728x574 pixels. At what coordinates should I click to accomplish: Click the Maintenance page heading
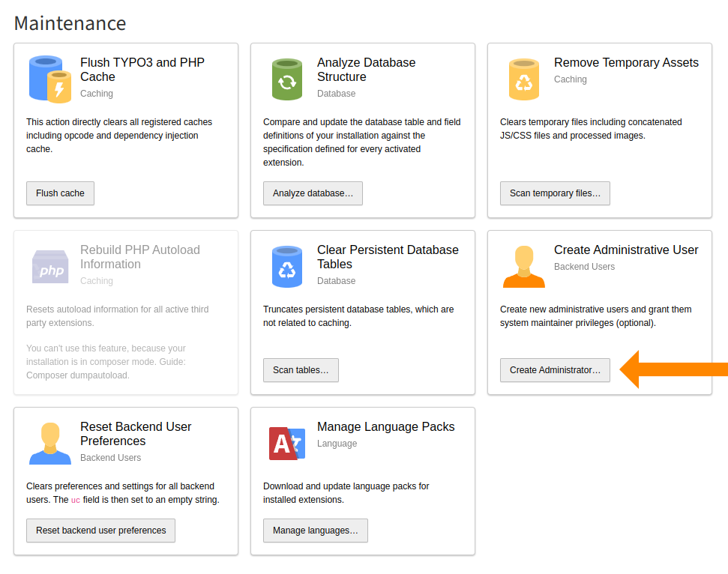pos(70,23)
